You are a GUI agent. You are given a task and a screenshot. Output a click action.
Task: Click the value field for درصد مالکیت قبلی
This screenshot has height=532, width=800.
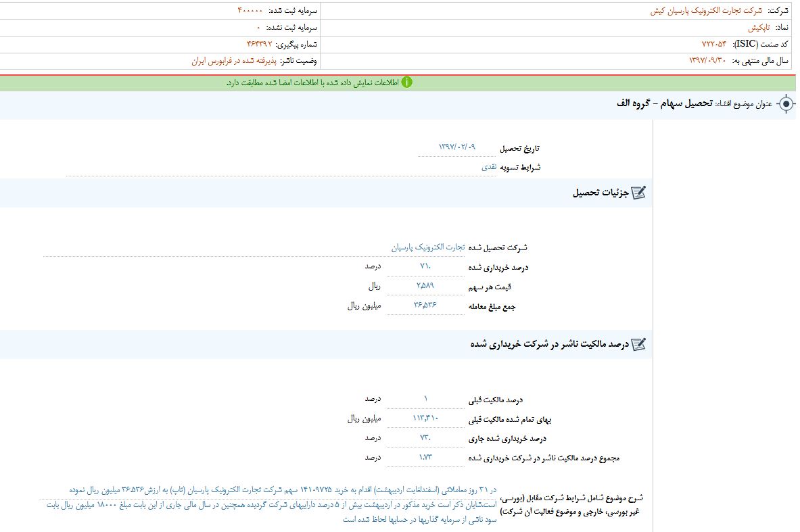click(x=425, y=399)
